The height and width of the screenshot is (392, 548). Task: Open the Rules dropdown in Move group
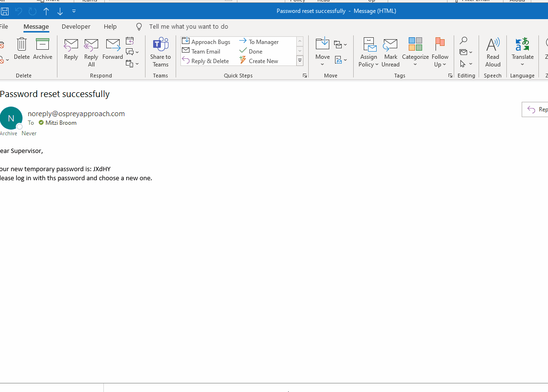pos(340,44)
